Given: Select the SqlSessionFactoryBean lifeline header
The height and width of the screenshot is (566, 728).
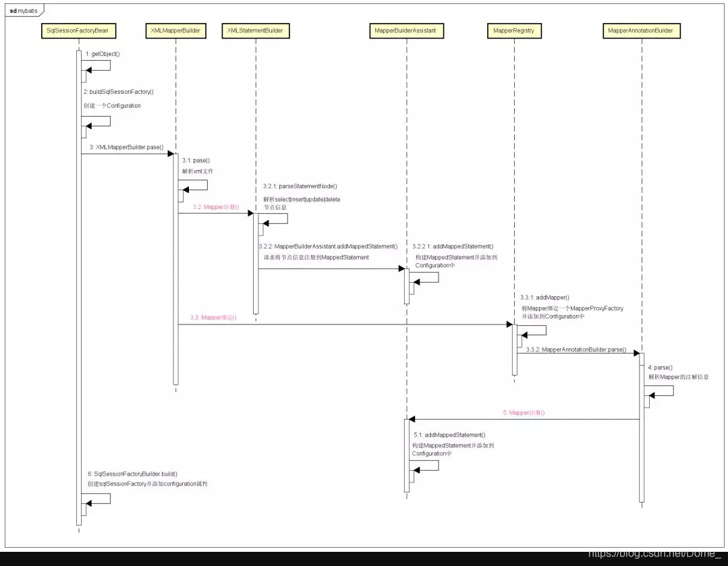Looking at the screenshot, I should click(x=77, y=30).
